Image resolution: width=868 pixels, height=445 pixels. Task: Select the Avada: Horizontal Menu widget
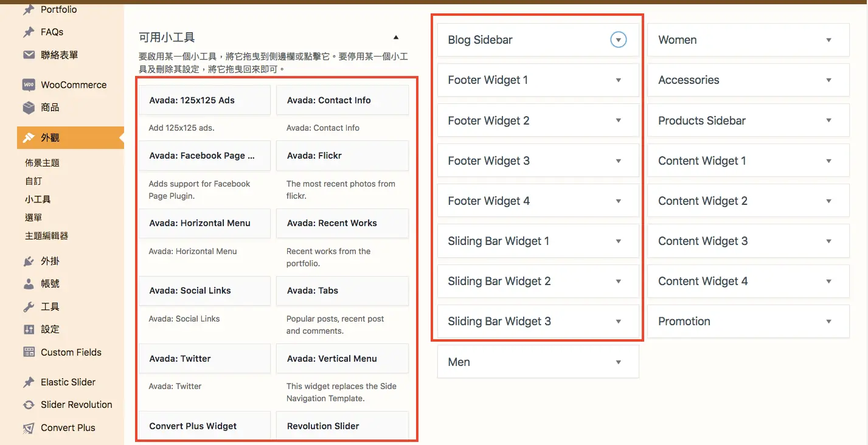coord(204,223)
